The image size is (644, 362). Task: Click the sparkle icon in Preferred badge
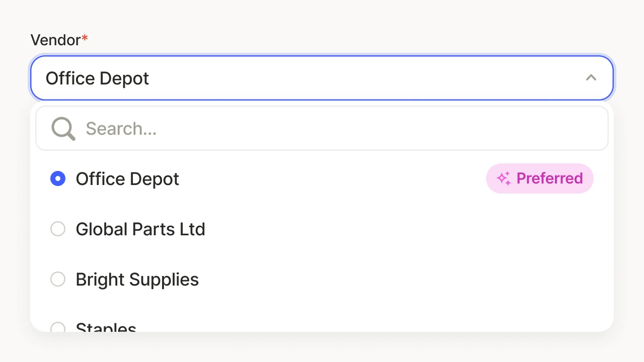[x=504, y=178]
